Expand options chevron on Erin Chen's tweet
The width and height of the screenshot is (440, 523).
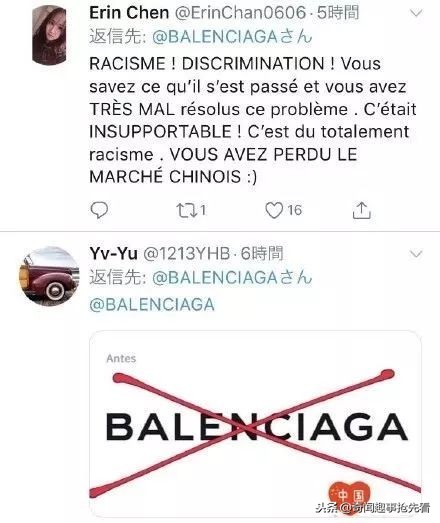click(416, 13)
